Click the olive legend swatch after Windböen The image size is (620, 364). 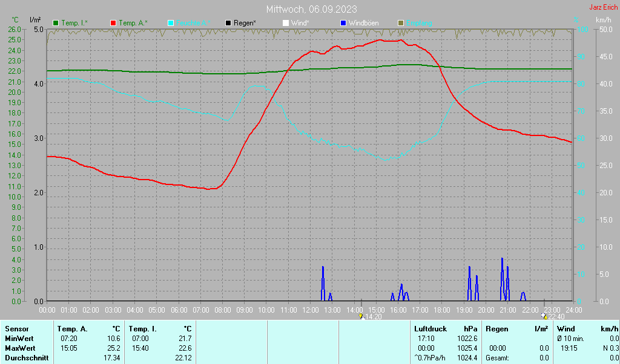click(x=401, y=23)
